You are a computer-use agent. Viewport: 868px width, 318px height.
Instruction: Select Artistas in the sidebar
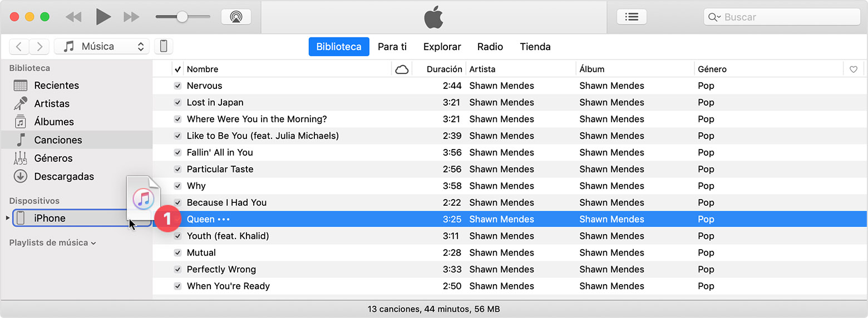click(x=52, y=103)
